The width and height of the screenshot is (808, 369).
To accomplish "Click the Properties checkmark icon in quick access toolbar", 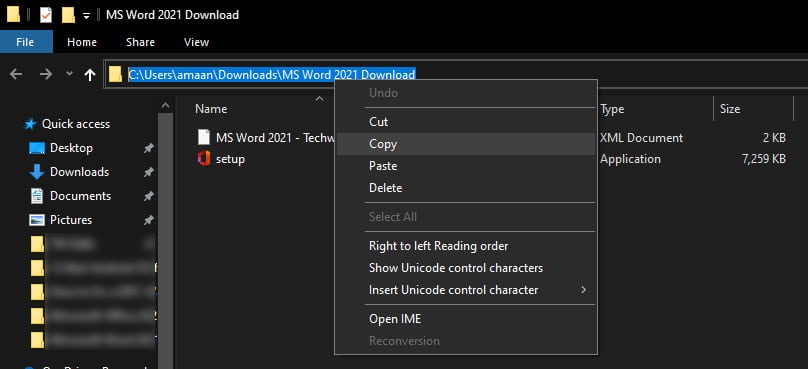I will tap(46, 15).
